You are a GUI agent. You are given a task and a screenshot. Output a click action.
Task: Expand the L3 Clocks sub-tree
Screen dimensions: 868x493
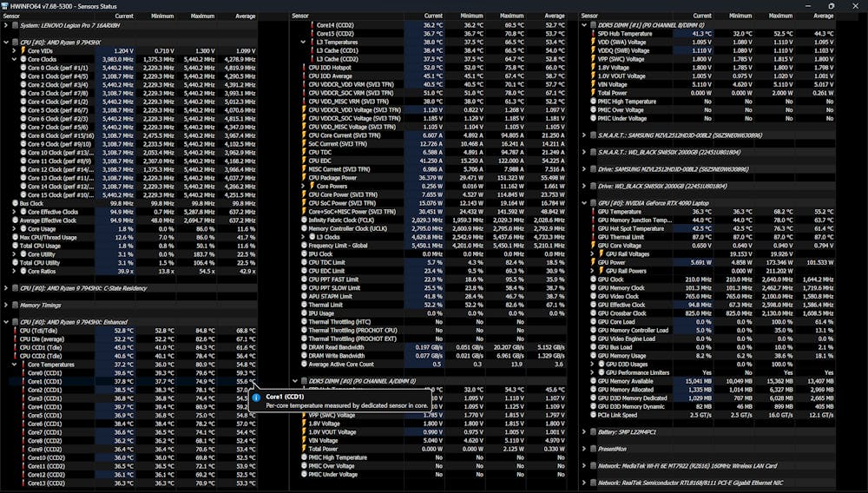[x=303, y=237]
